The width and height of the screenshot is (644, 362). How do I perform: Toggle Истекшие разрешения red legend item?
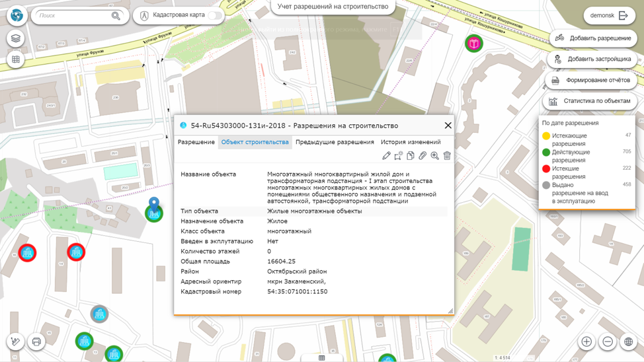[546, 169]
